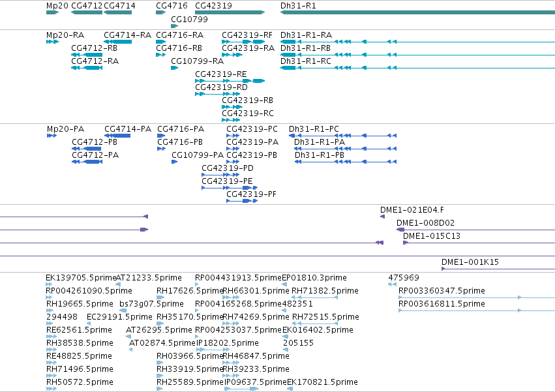The height and width of the screenshot is (392, 555).
Task: Click transcript CG42319-RB label
Action: point(247,100)
